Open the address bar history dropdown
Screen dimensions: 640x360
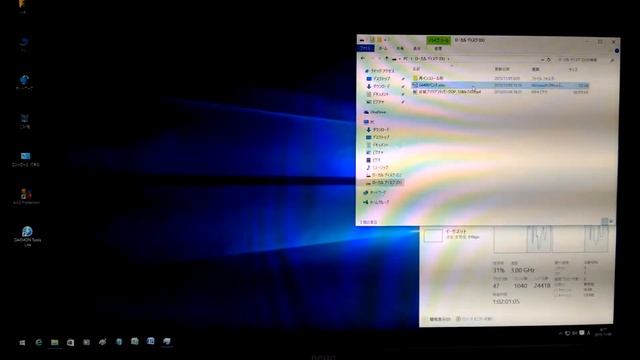[x=542, y=60]
